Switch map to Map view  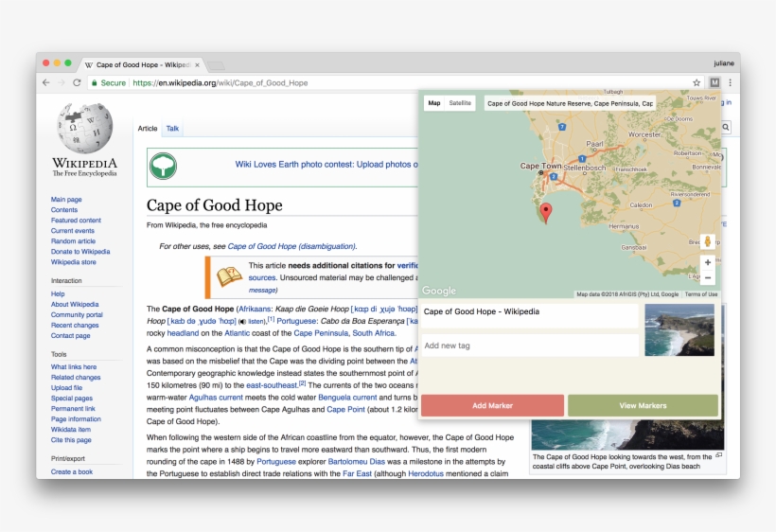434,103
